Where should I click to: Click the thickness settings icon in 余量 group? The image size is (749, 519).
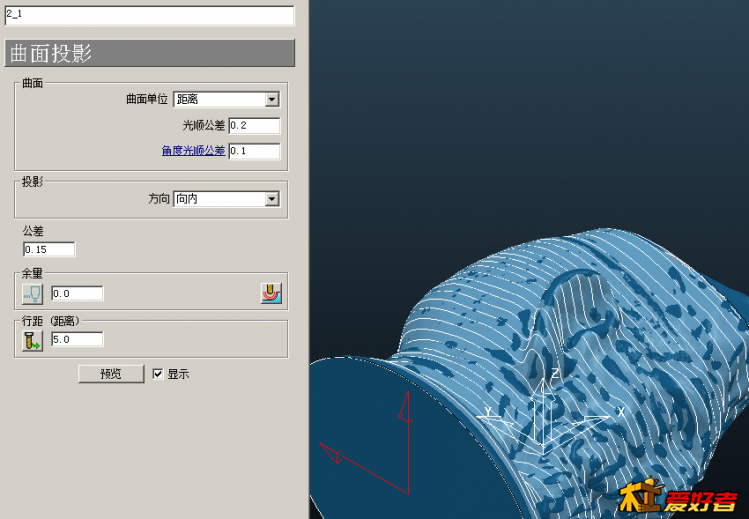tap(32, 294)
